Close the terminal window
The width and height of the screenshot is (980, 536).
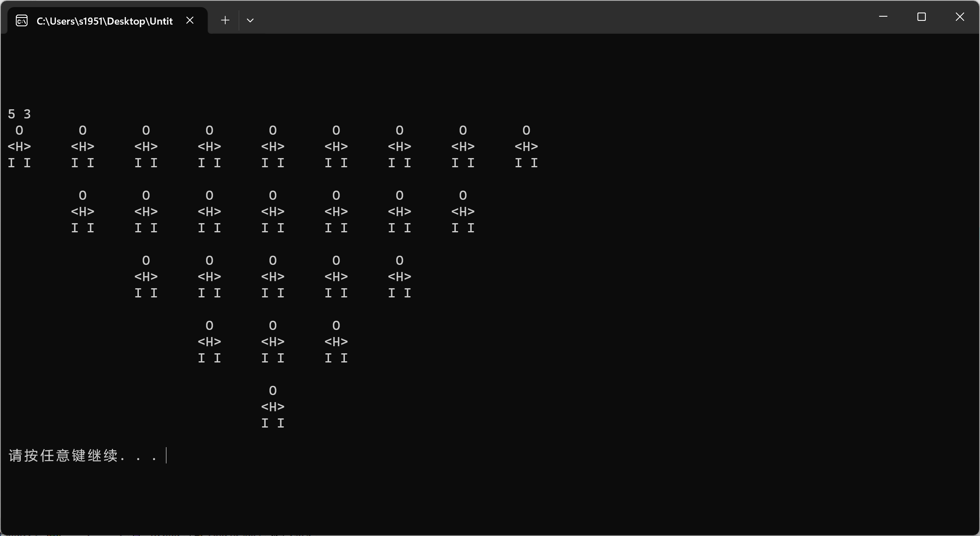click(x=960, y=17)
